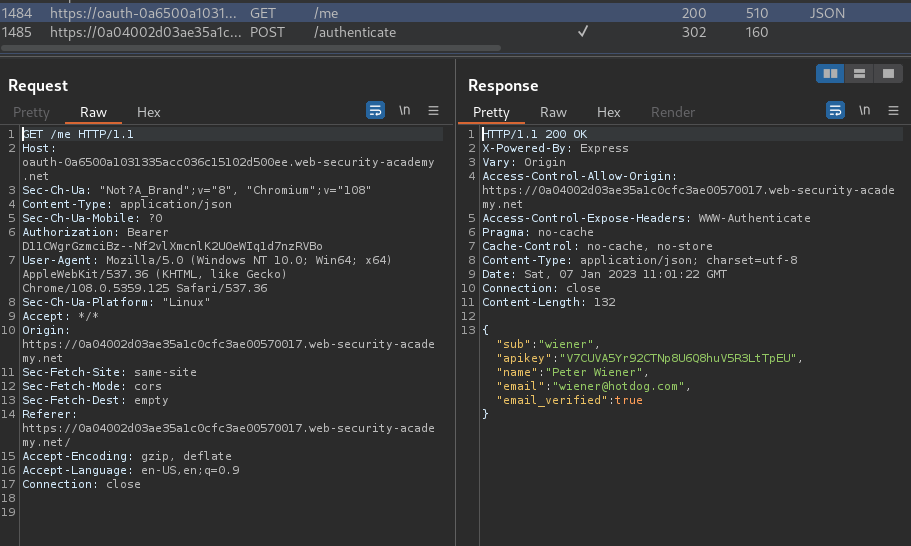Select combined tabbed layout view
The width and height of the screenshot is (911, 546).
click(888, 73)
